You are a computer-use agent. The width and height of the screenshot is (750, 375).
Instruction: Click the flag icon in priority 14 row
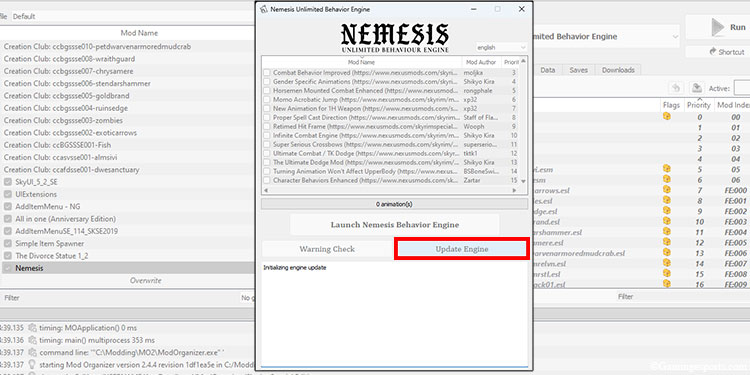pos(666,264)
